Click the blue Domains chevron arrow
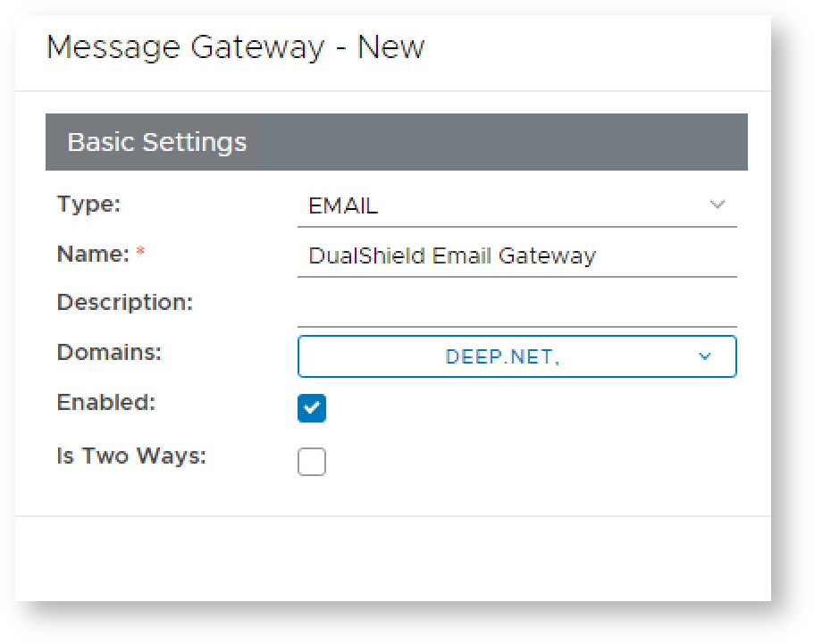 tap(705, 356)
